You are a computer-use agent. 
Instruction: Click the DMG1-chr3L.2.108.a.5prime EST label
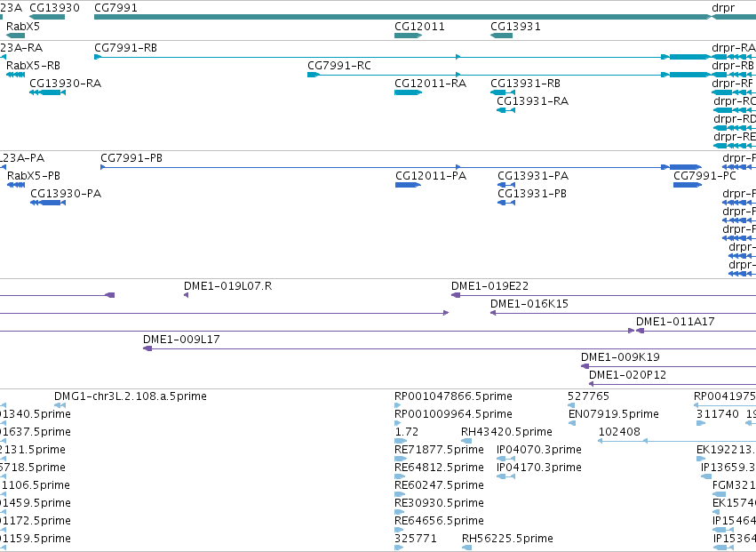coord(131,396)
